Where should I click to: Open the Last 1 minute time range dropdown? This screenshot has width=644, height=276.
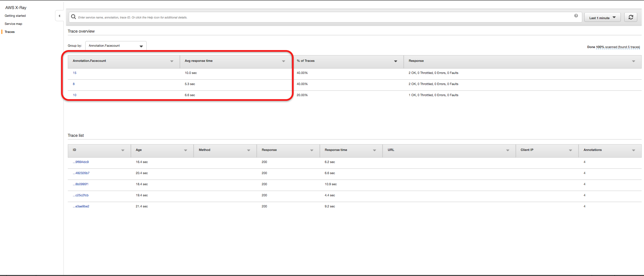pyautogui.click(x=602, y=18)
